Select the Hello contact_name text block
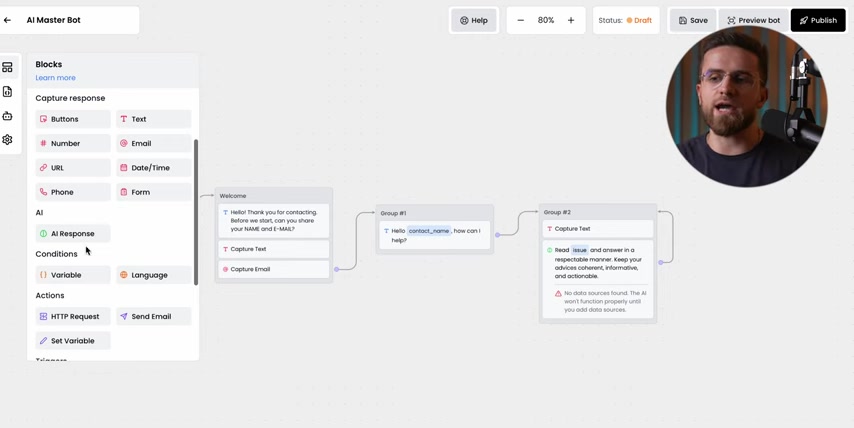The image size is (854, 428). click(x=435, y=235)
